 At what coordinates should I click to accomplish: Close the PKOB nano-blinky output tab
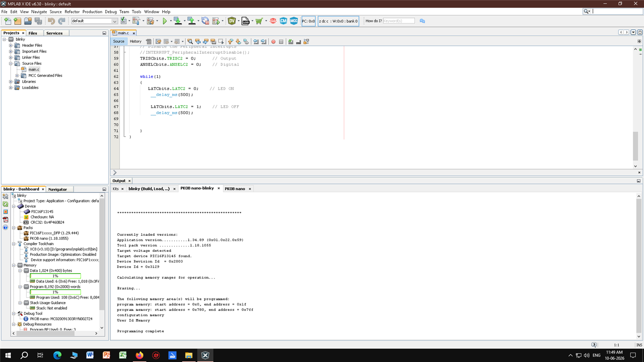coord(219,188)
